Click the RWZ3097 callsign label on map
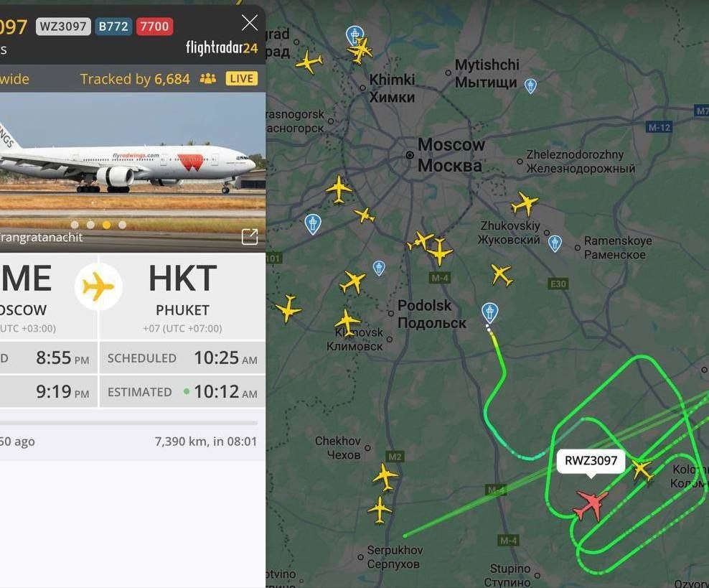The image size is (709, 588). click(x=591, y=461)
